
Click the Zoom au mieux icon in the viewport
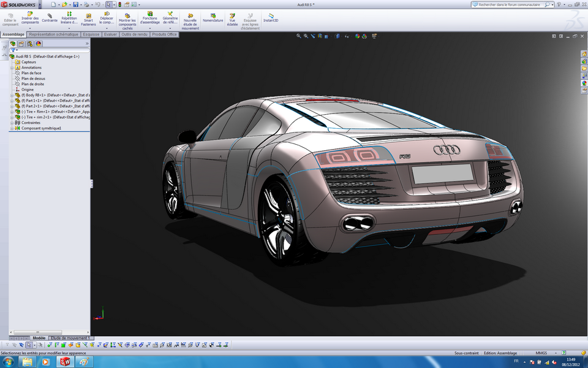(299, 36)
